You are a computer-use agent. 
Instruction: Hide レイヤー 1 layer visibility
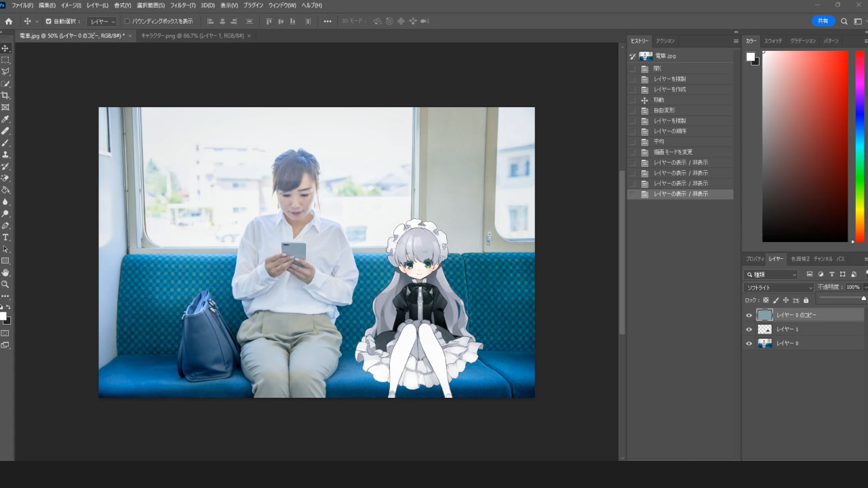pyautogui.click(x=749, y=329)
